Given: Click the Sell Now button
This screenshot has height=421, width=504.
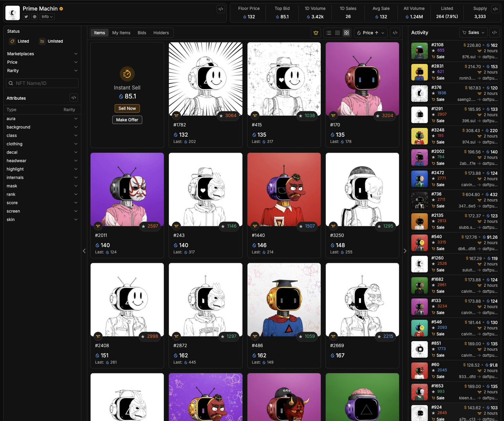Looking at the screenshot, I should click(x=127, y=109).
